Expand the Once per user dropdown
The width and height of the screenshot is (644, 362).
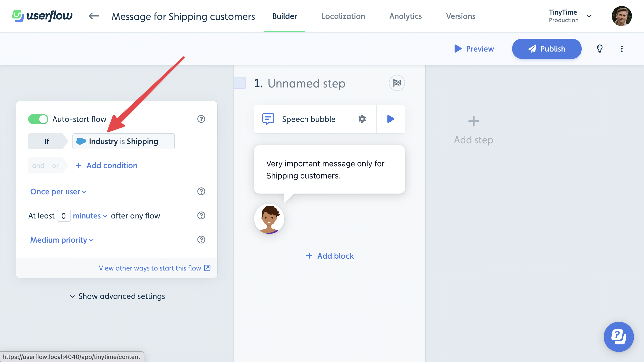click(x=58, y=191)
